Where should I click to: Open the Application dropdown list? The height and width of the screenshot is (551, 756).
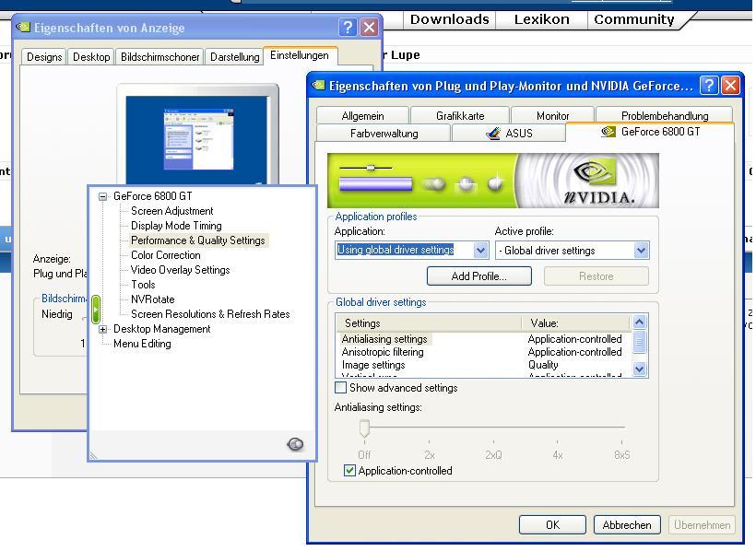point(480,251)
